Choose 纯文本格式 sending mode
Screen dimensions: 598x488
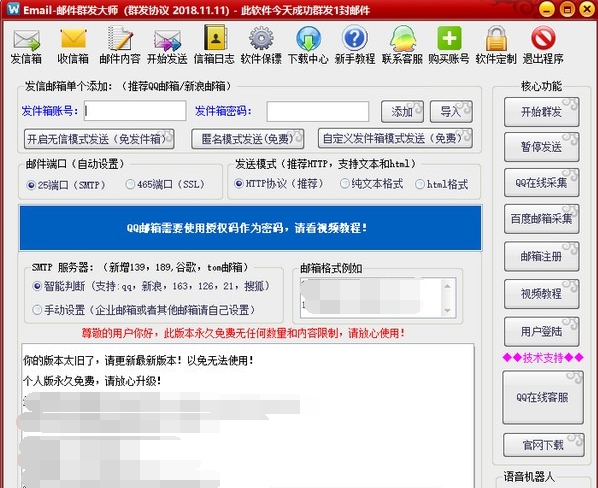coord(371,184)
